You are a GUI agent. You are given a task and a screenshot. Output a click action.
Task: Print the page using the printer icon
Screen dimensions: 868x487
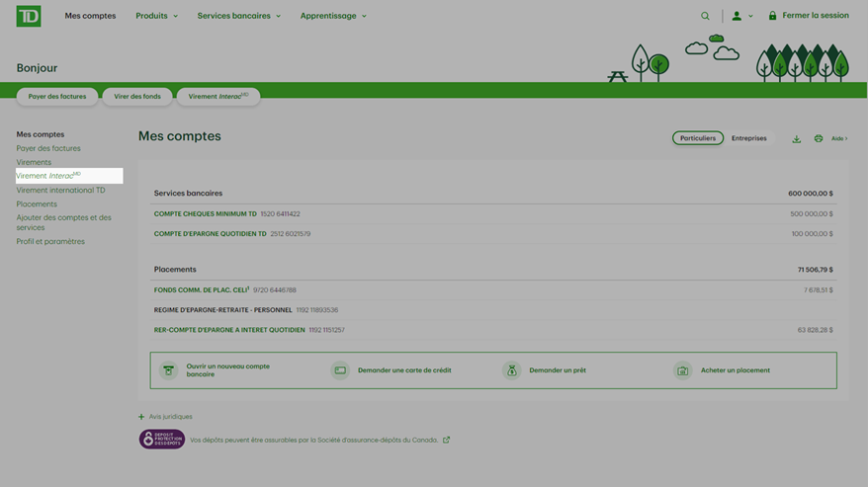[x=819, y=138]
